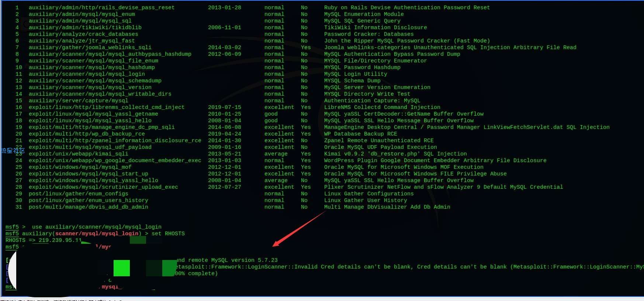Click exploit/multi/http/zpanel_information_disclosure_rce path
Viewport: 644px width, 301px height.
click(115, 140)
